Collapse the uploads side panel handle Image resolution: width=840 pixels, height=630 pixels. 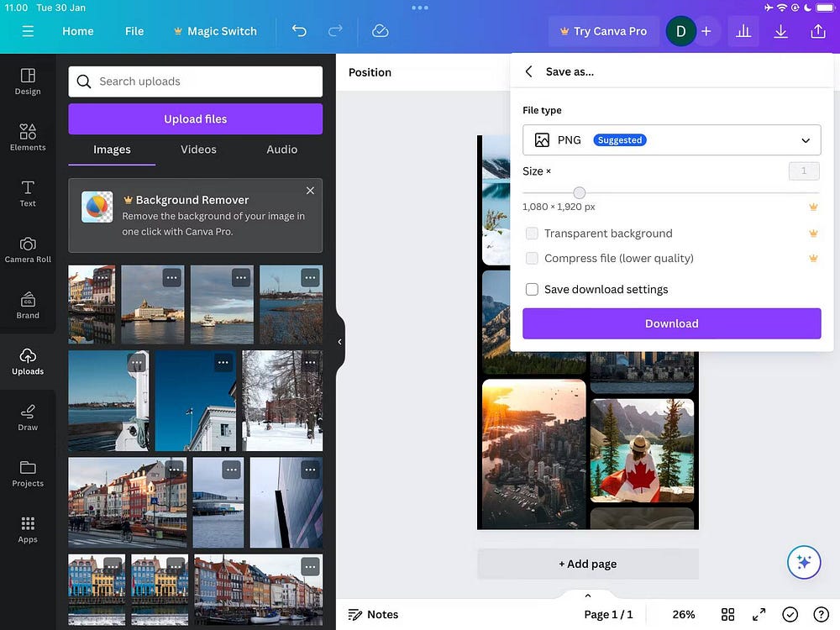339,342
